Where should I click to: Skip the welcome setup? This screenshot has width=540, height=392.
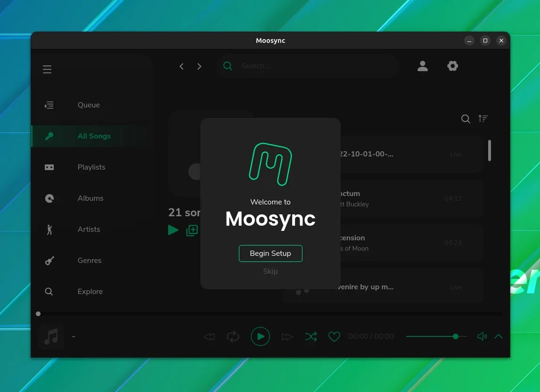point(270,271)
